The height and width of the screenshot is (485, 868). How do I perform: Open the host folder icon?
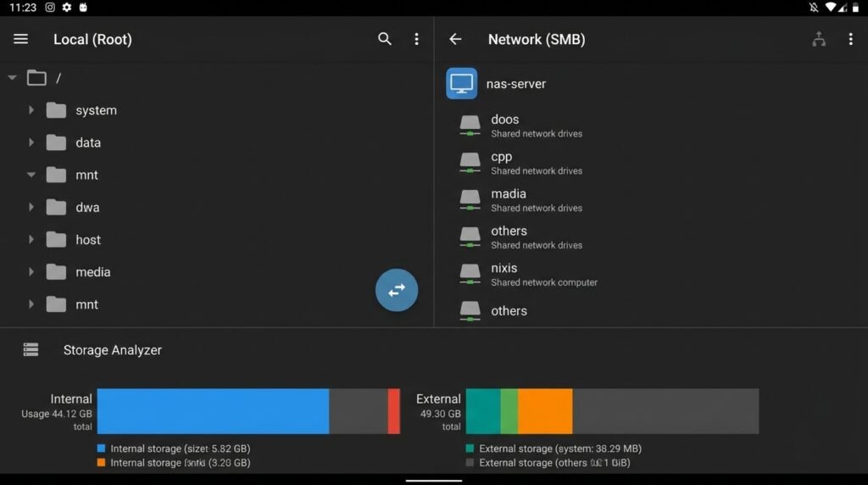[x=56, y=239]
